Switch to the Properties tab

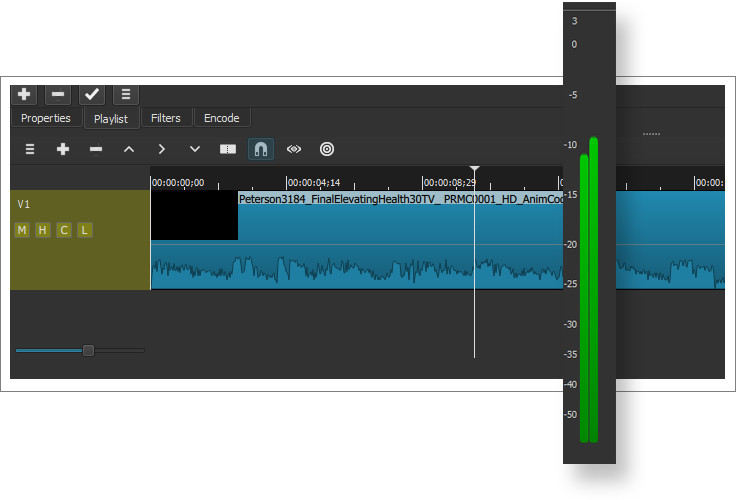46,118
